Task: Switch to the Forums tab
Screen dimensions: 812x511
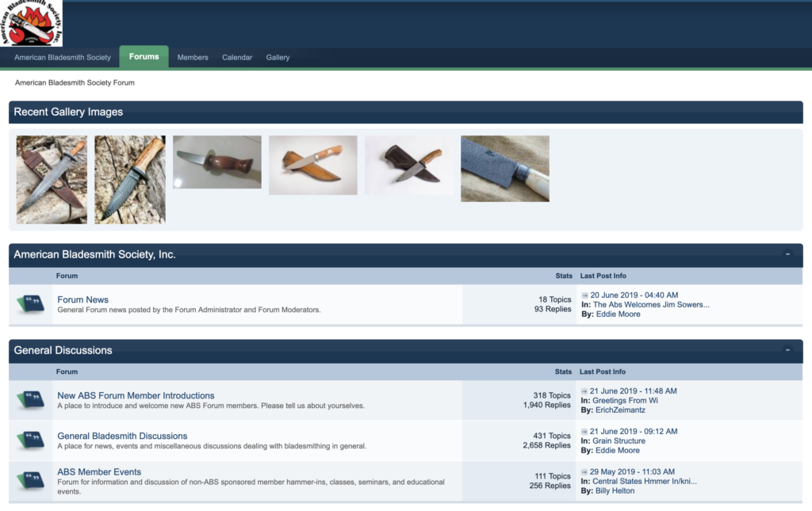Action: click(144, 57)
